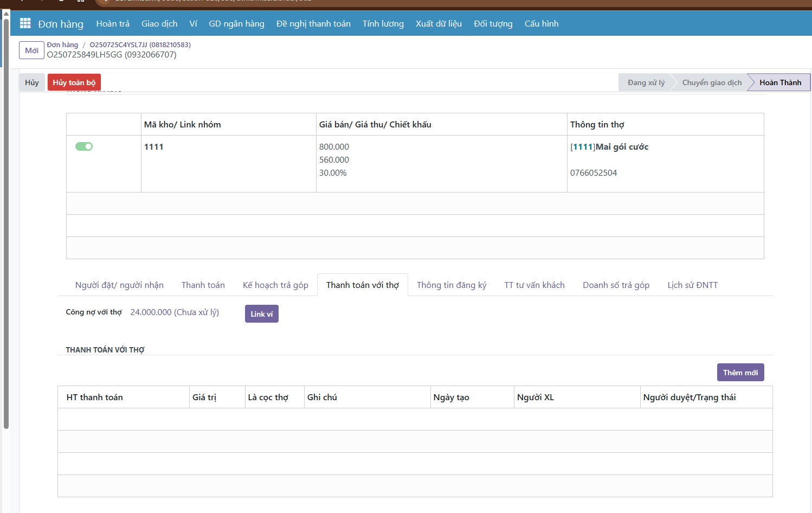Click the Mới button
812x513 pixels.
[x=31, y=50]
